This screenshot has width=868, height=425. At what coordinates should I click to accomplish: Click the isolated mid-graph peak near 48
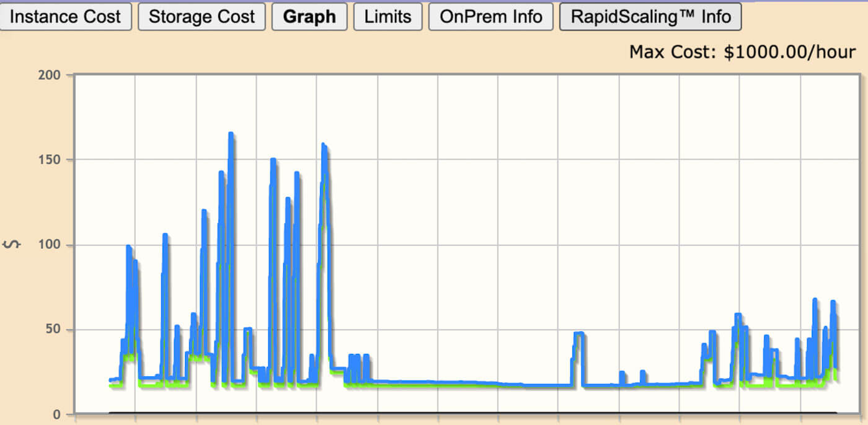(x=579, y=334)
